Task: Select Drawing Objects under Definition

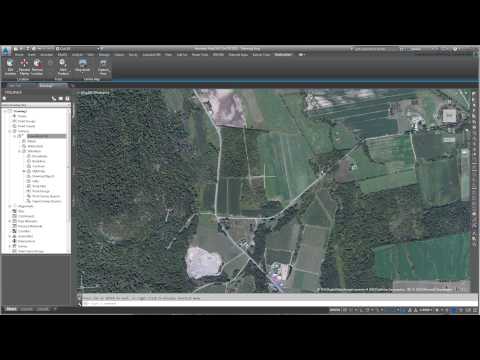Action: tap(43, 176)
